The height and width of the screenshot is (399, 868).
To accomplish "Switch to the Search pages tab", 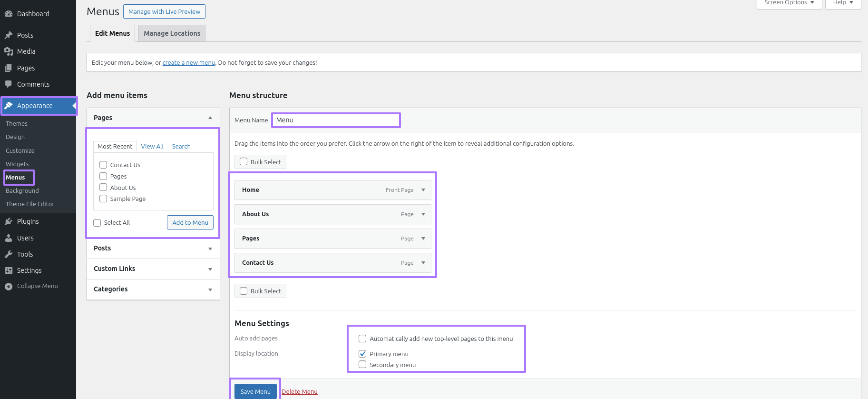I will (x=181, y=146).
